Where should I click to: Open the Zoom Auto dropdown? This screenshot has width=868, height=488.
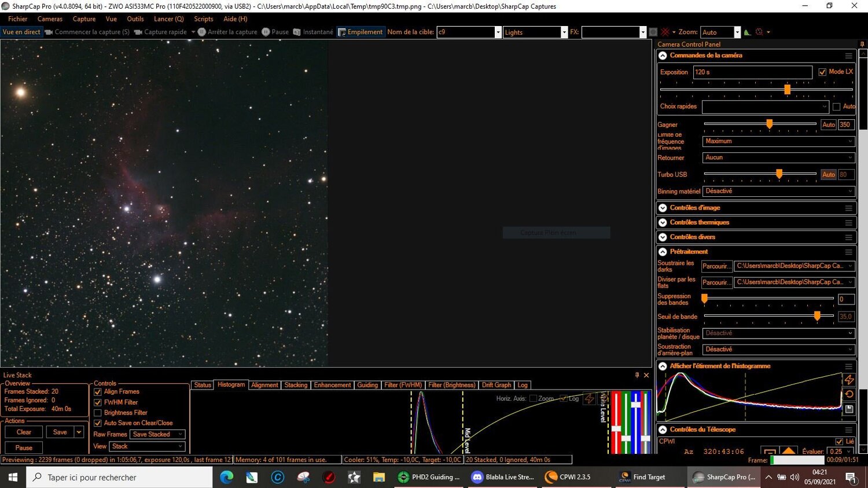(737, 32)
